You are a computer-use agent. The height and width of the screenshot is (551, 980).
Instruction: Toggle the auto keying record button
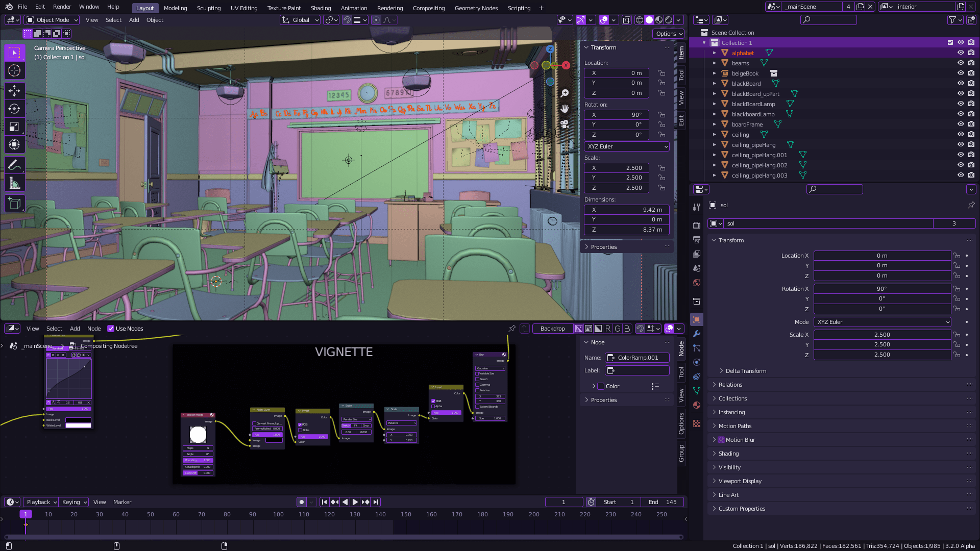pos(302,502)
